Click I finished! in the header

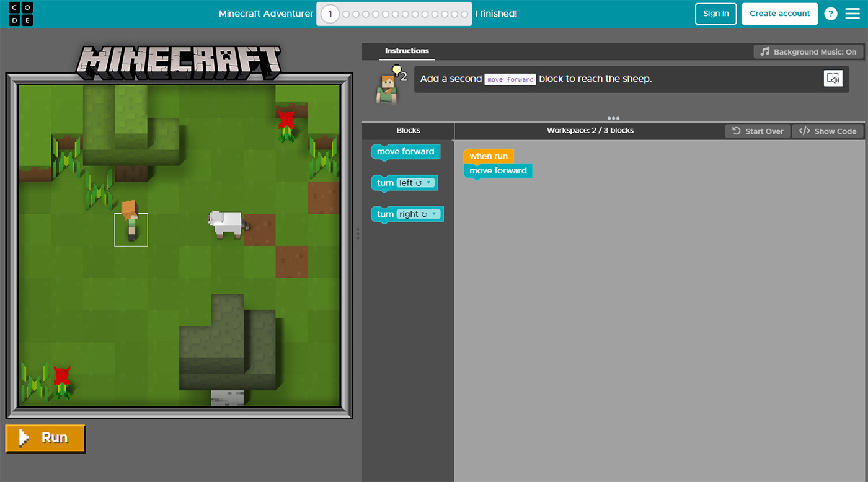pos(496,13)
